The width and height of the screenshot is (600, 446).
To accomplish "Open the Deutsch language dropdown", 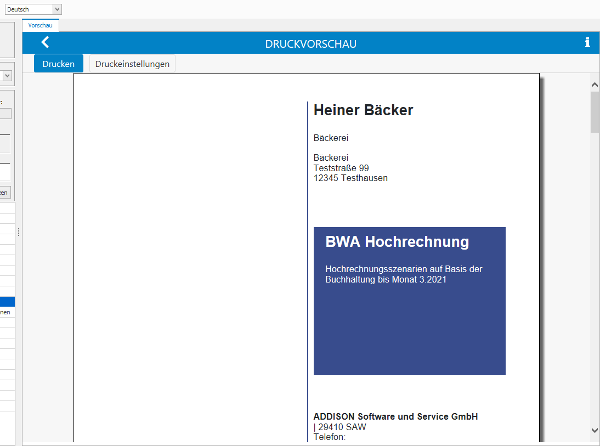I will click(x=33, y=9).
